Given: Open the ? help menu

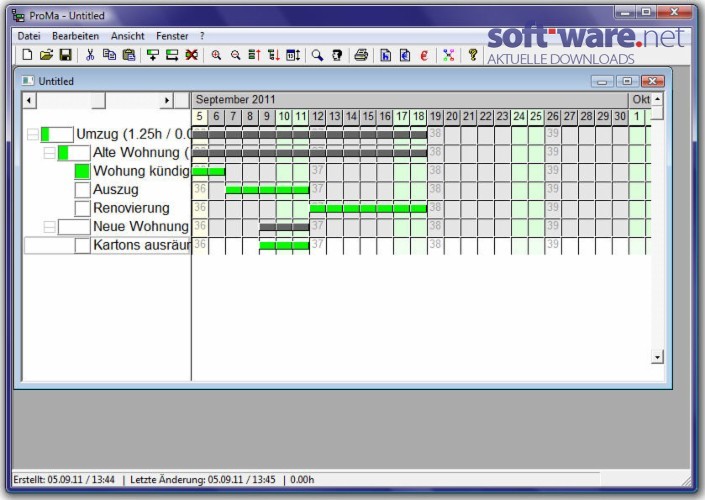Looking at the screenshot, I should pyautogui.click(x=202, y=36).
